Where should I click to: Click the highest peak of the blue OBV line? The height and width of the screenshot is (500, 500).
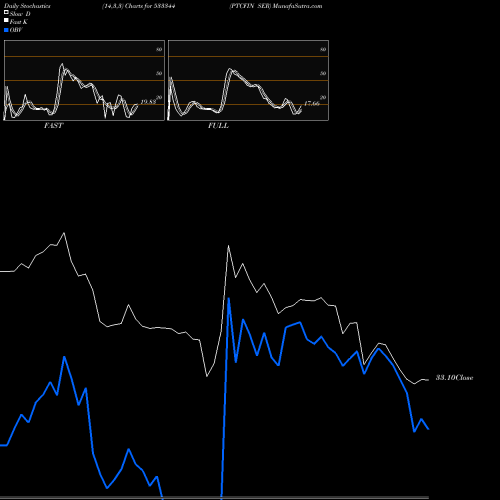[x=229, y=299]
